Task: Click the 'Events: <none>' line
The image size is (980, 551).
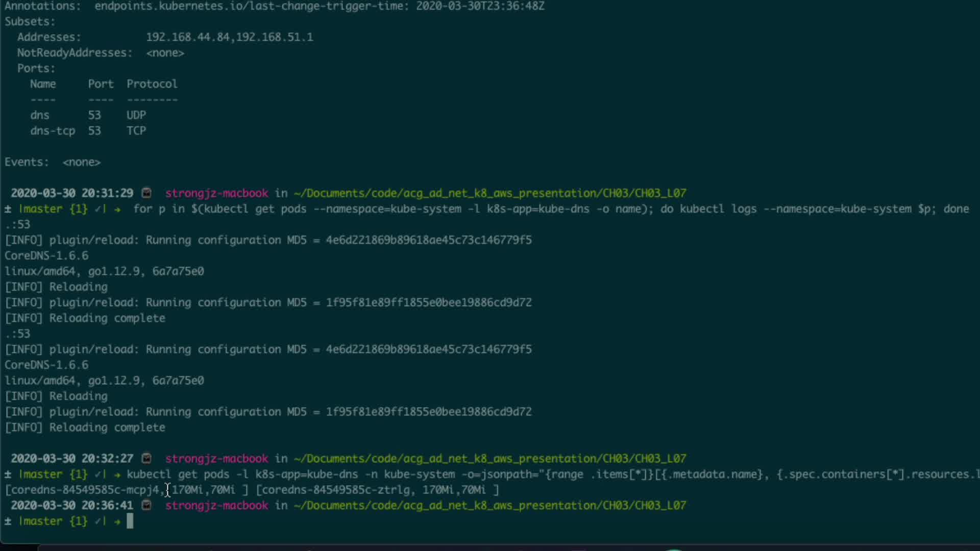Action: click(53, 162)
